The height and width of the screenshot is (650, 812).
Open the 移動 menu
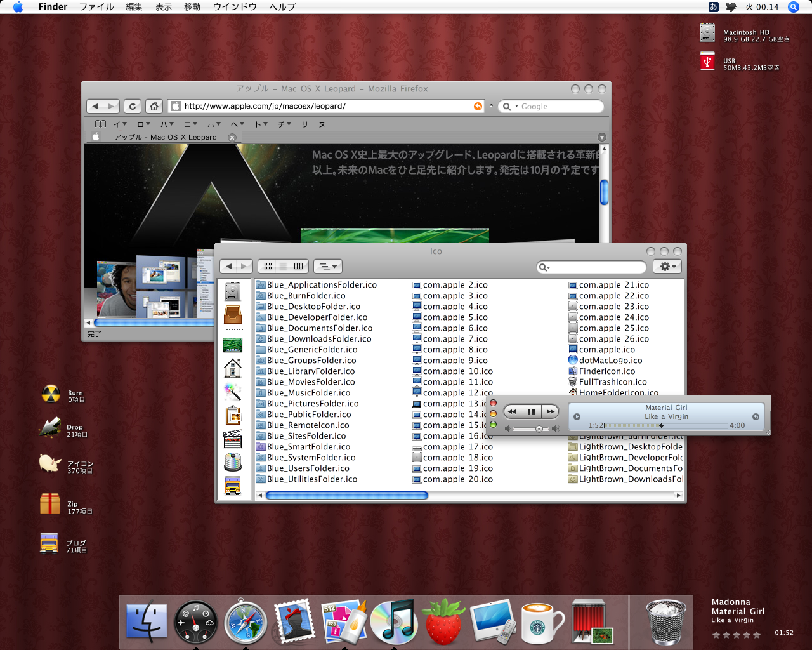192,6
